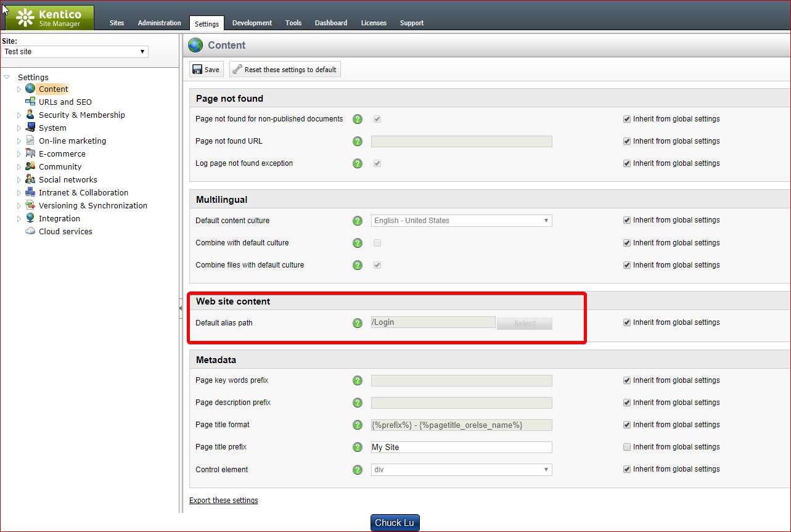The width and height of the screenshot is (791, 532).
Task: Select Social networks in settings tree
Action: 68,179
